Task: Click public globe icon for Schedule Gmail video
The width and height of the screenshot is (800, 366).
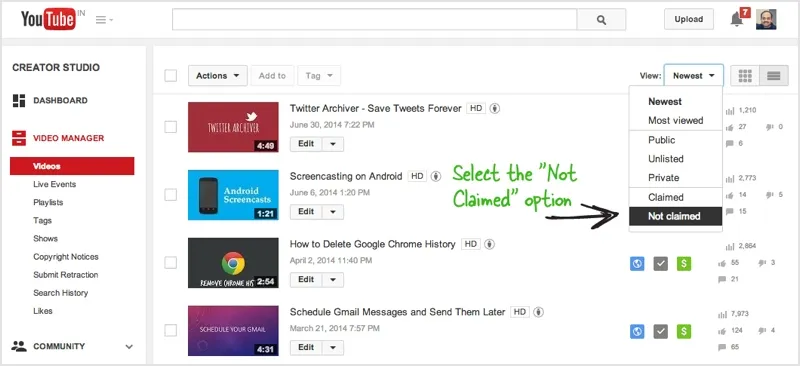Action: [637, 331]
